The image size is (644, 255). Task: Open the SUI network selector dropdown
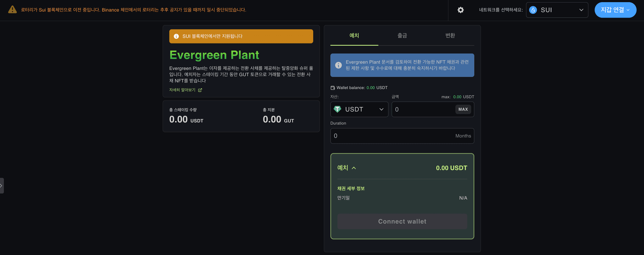click(557, 10)
